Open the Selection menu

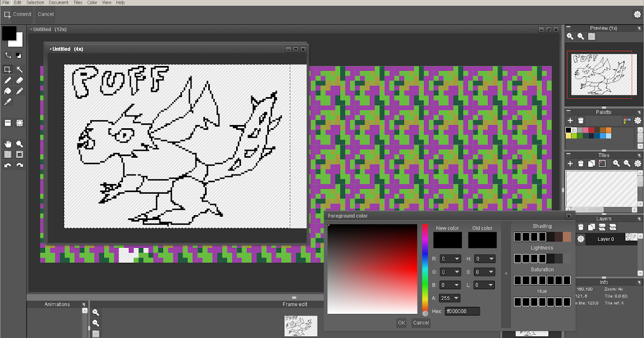(35, 3)
